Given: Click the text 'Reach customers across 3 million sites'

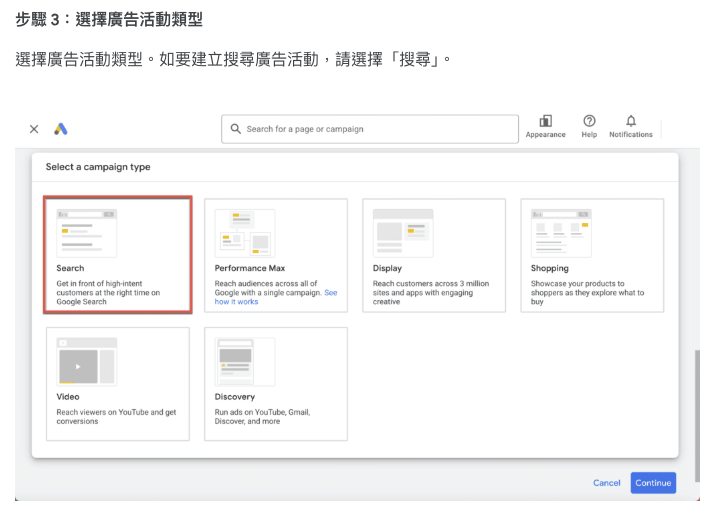Looking at the screenshot, I should pos(431,288).
